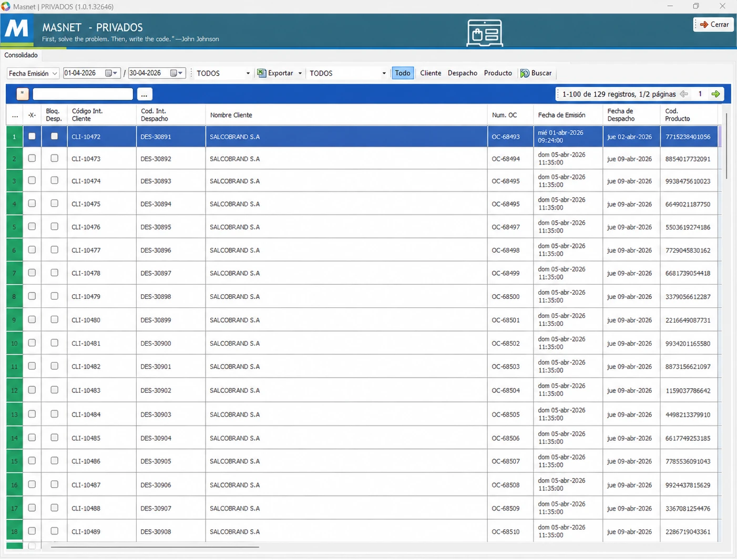The width and height of the screenshot is (737, 560).
Task: Click the horizontal scrollbar at grid bottom
Action: (155, 547)
